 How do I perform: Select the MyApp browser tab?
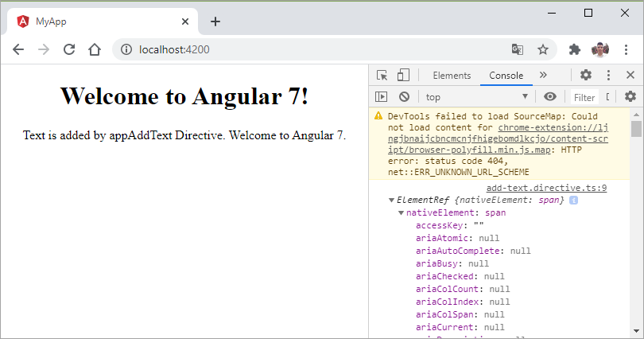click(x=103, y=21)
